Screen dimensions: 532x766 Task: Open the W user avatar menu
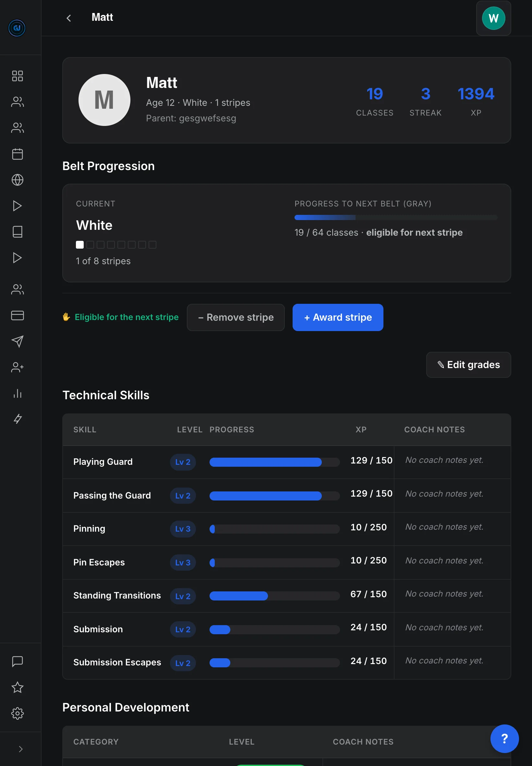(x=493, y=18)
